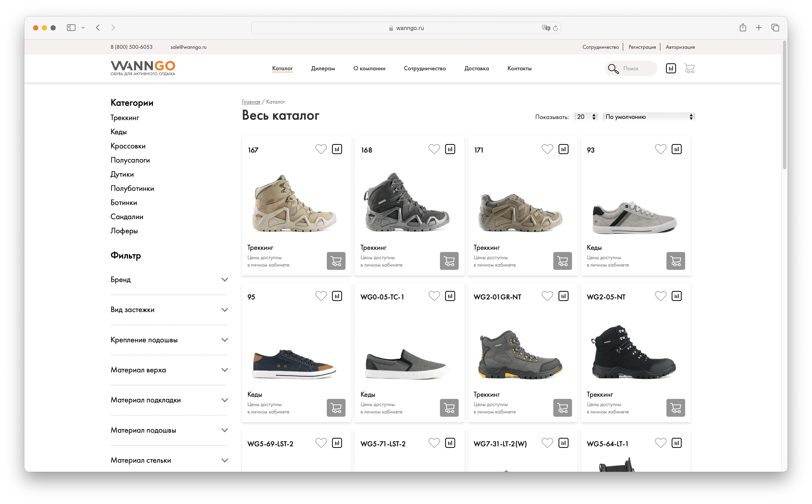
Task: Compare icon on WG2-01GR-NT card
Action: (563, 296)
